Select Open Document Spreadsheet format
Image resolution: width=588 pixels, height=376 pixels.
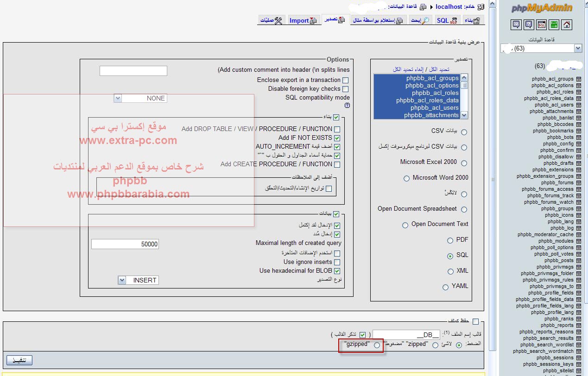click(464, 210)
